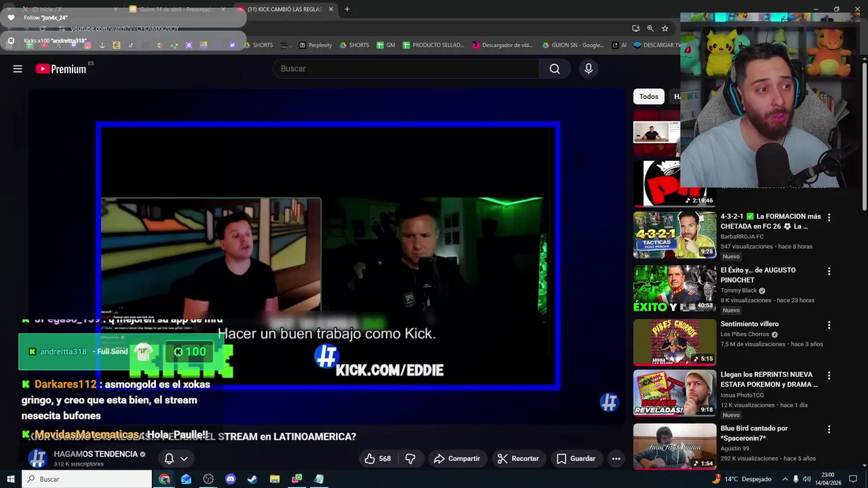Bookmark this page with star icon

tap(665, 28)
